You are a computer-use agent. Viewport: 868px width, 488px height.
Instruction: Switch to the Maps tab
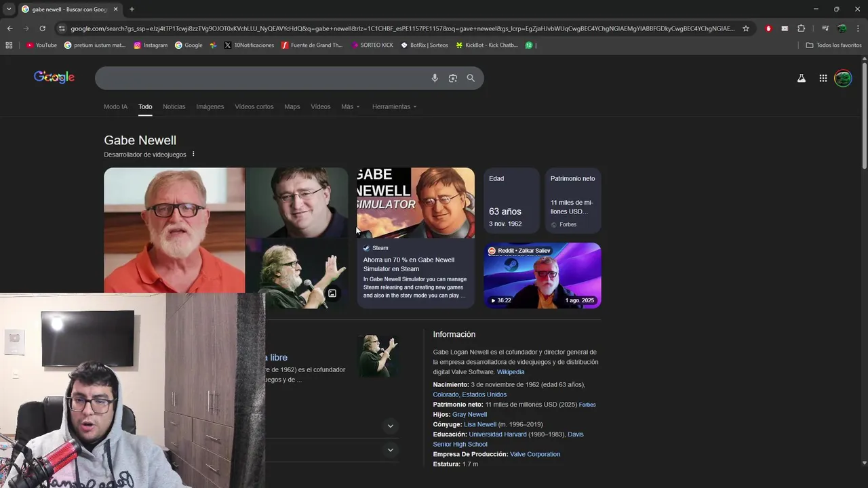pos(292,106)
